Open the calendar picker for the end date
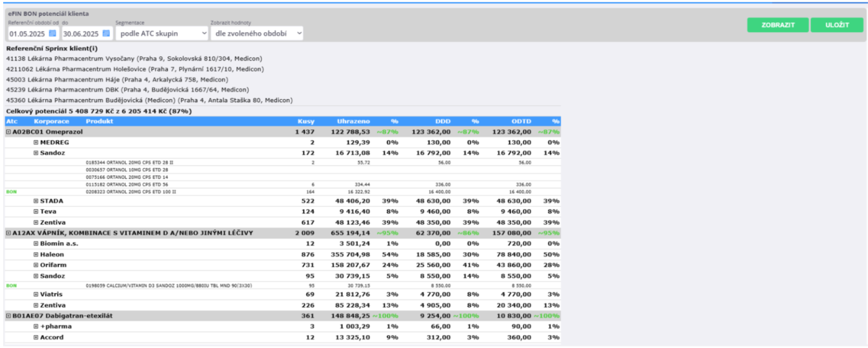Screen dimensions: 868x348 pyautogui.click(x=106, y=33)
